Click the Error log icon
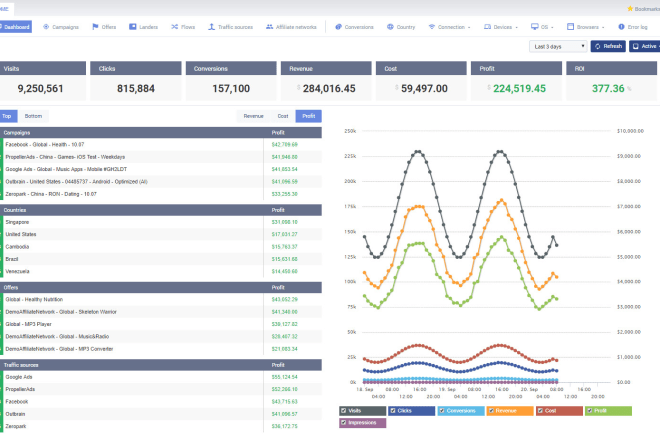660x440 pixels. pyautogui.click(x=621, y=27)
